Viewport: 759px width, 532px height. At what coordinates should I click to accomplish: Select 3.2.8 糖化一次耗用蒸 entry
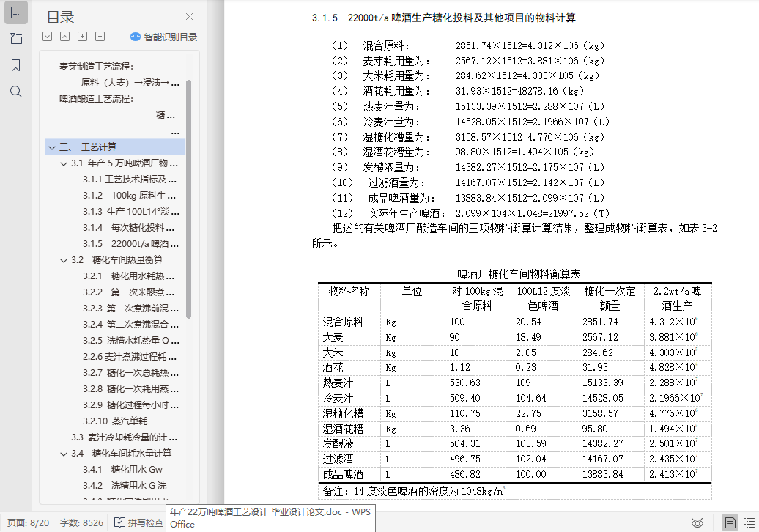pos(130,388)
